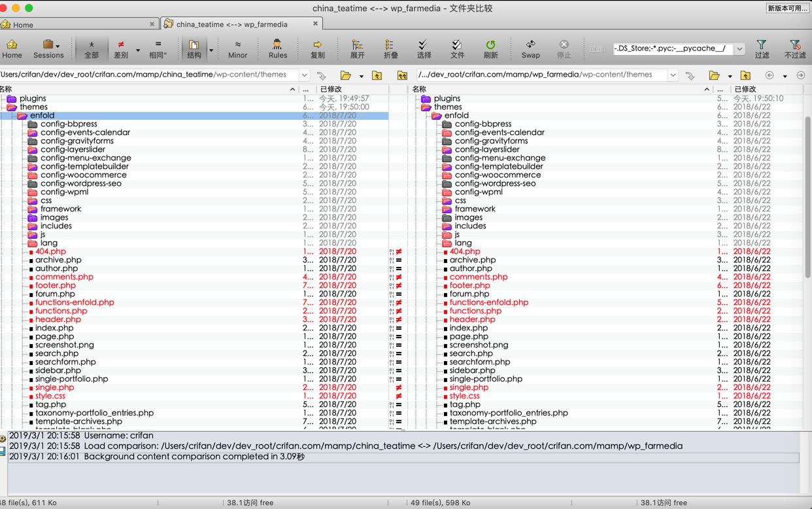Click the right path go arrow
Screen dimensions: 812x509
(x=690, y=75)
